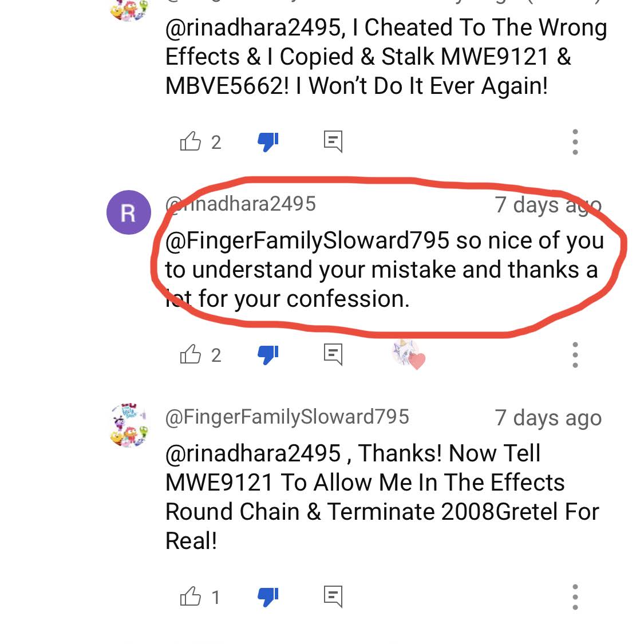Screen dimensions: 644x644
Task: Tap @rinadhara2495 mention in the Thanks comment
Action: pyautogui.click(x=253, y=453)
